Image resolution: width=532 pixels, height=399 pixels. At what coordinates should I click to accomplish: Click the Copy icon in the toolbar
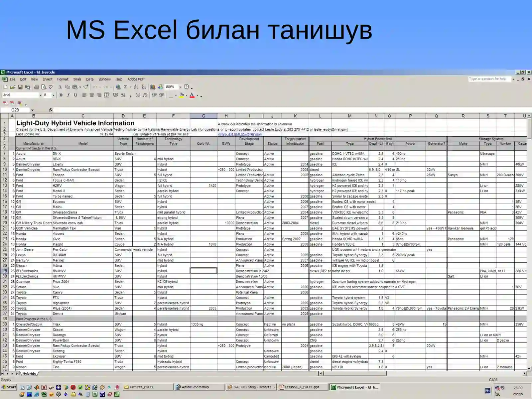(67, 87)
